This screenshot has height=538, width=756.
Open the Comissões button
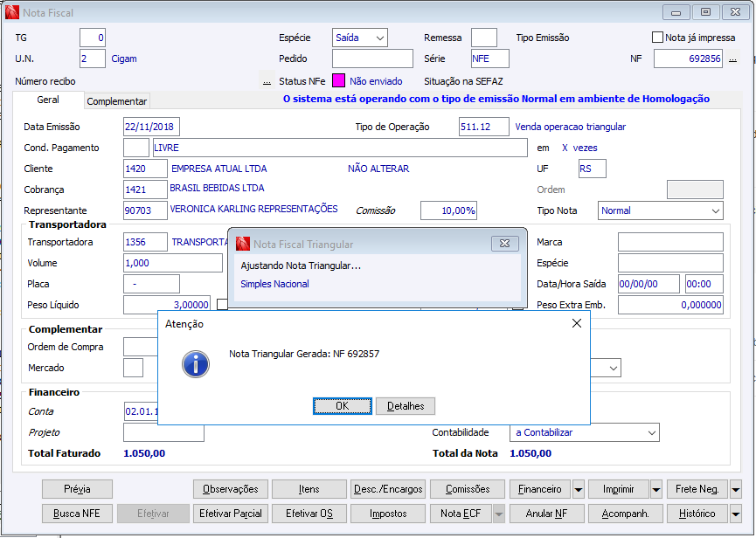468,489
